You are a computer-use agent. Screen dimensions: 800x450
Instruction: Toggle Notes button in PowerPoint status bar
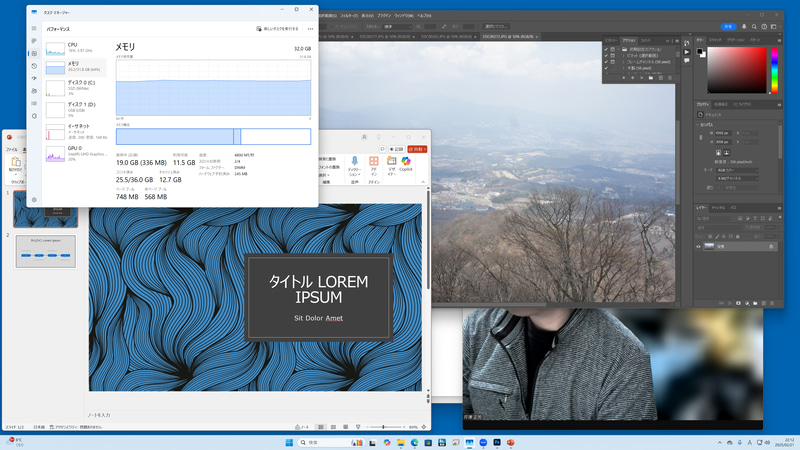click(302, 427)
